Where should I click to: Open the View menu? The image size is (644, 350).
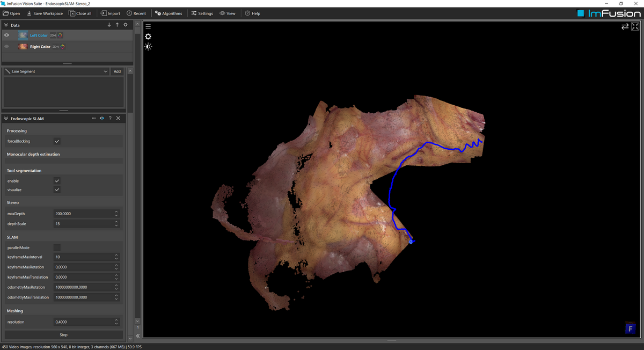point(228,13)
